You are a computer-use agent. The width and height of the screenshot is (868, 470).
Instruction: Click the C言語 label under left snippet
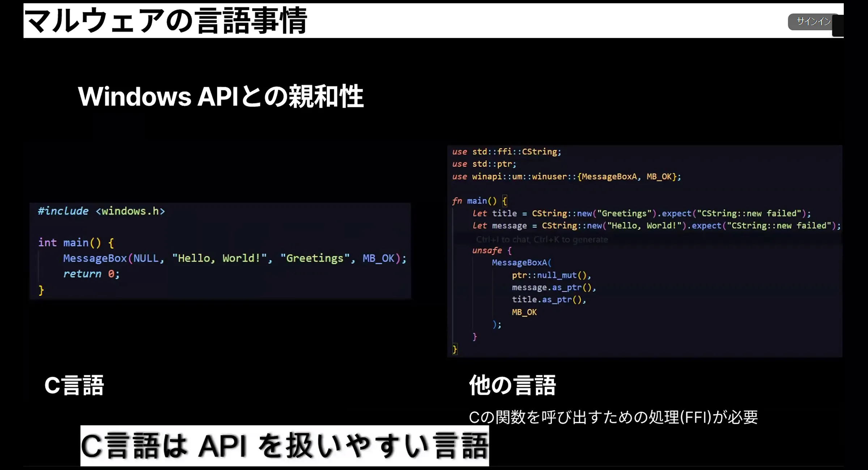click(x=74, y=385)
